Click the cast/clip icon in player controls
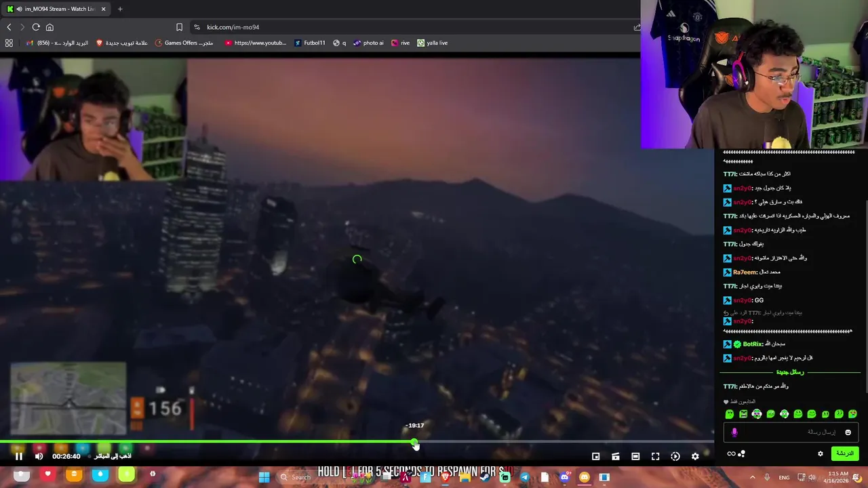The height and width of the screenshot is (488, 868). click(616, 456)
